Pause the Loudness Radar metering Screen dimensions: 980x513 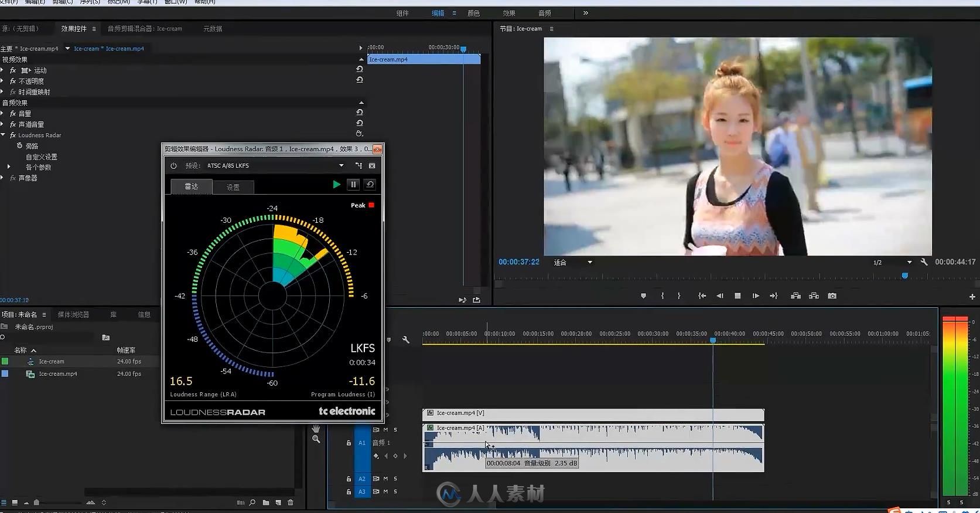tap(353, 184)
